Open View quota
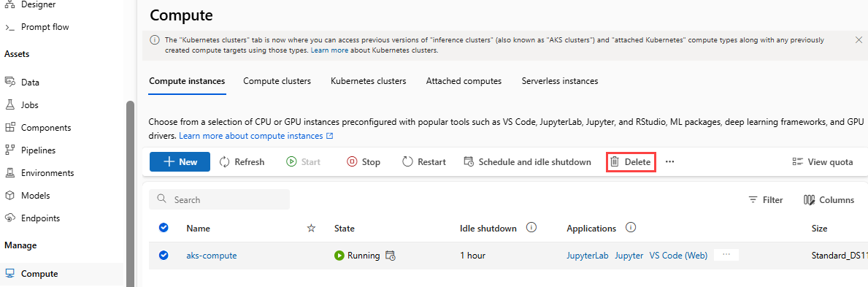Image resolution: width=868 pixels, height=287 pixels. pos(823,162)
